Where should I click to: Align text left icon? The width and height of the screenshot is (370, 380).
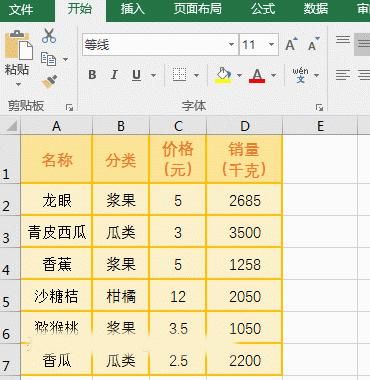click(x=343, y=75)
